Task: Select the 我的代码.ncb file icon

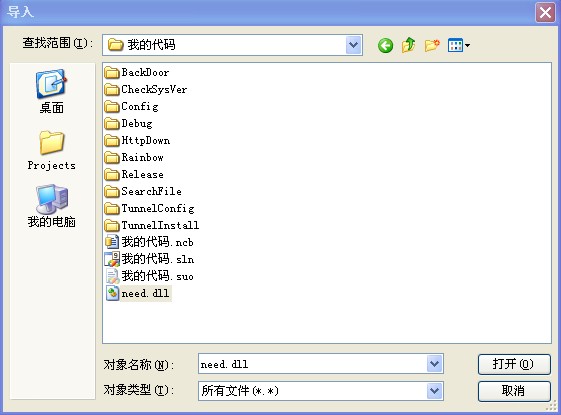Action: tap(112, 242)
